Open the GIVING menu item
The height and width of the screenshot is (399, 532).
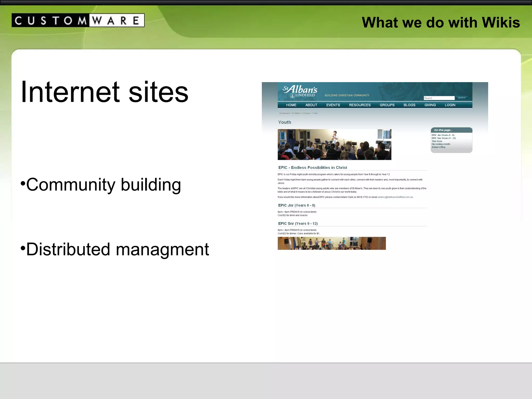(x=430, y=105)
